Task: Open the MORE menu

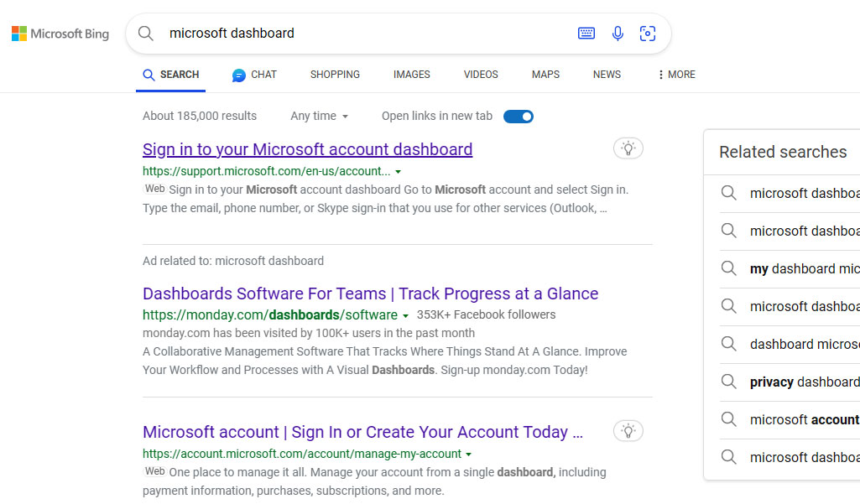Action: tap(677, 75)
